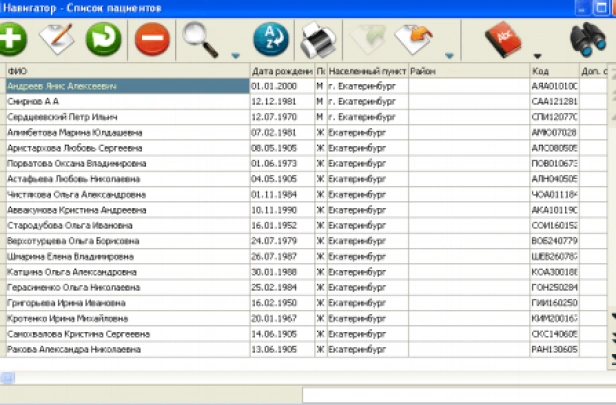Click the Код column header
This screenshot has width=616, height=405.
pos(553,72)
